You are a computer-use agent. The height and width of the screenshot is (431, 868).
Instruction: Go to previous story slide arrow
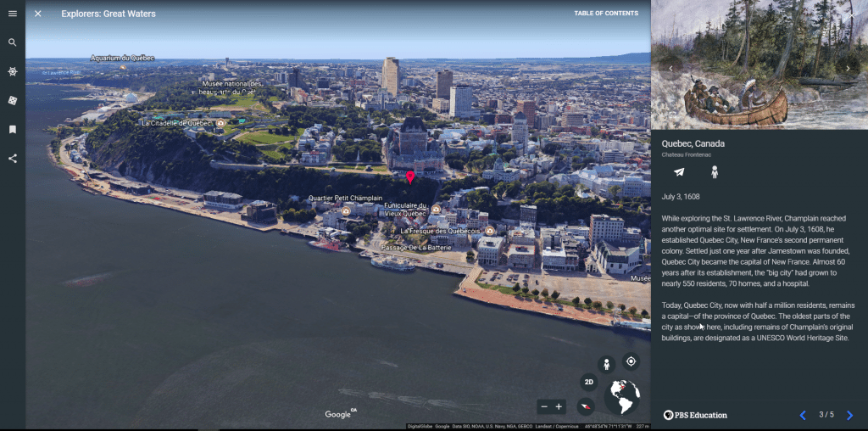point(803,415)
